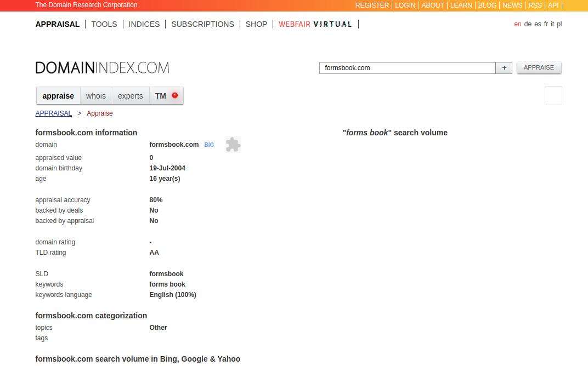The height and width of the screenshot is (366, 588).
Task: Click the age value 16 year(s)
Action: point(165,179)
